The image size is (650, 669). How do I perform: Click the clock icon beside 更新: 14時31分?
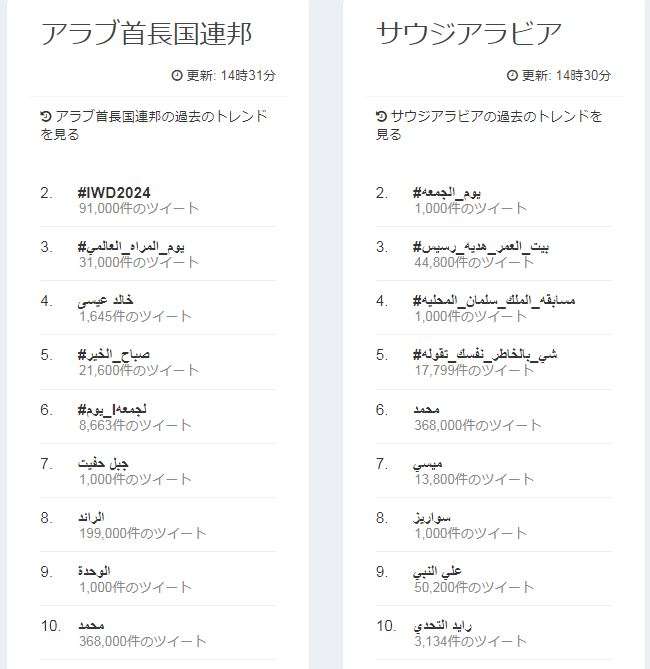point(177,76)
